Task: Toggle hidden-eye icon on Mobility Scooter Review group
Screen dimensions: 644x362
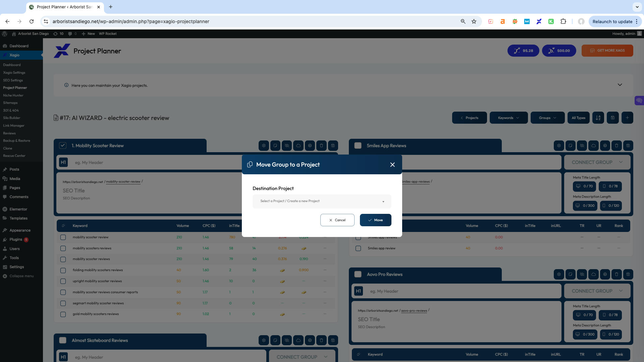Action: tap(287, 145)
